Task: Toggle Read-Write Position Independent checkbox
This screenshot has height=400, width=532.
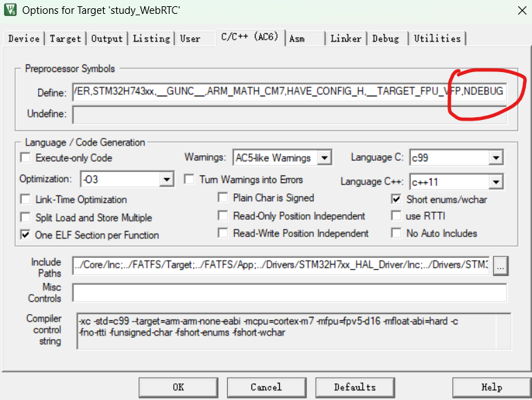Action: pos(223,233)
